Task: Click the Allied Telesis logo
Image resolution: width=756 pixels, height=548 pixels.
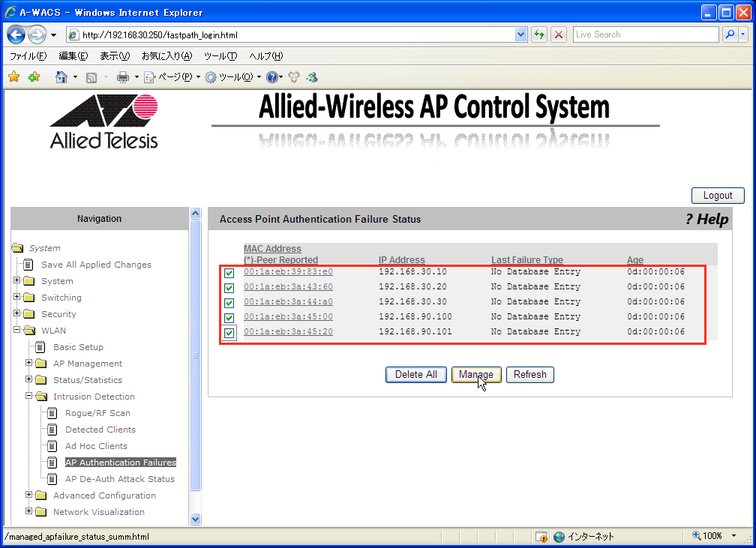Action: pos(103,121)
